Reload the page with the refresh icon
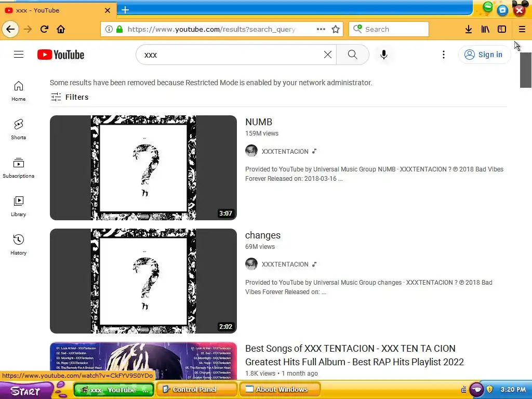 44,29
